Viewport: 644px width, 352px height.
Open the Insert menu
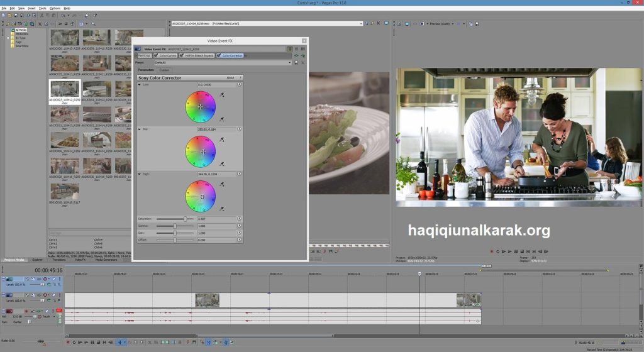click(x=31, y=8)
